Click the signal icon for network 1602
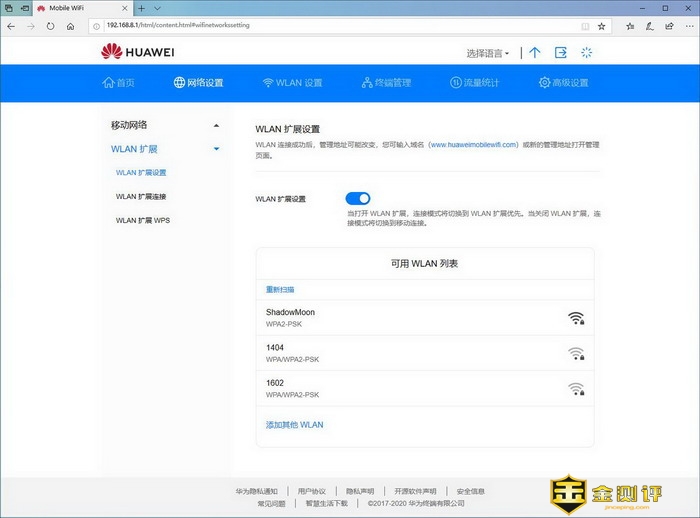The height and width of the screenshot is (518, 700). [x=575, y=389]
